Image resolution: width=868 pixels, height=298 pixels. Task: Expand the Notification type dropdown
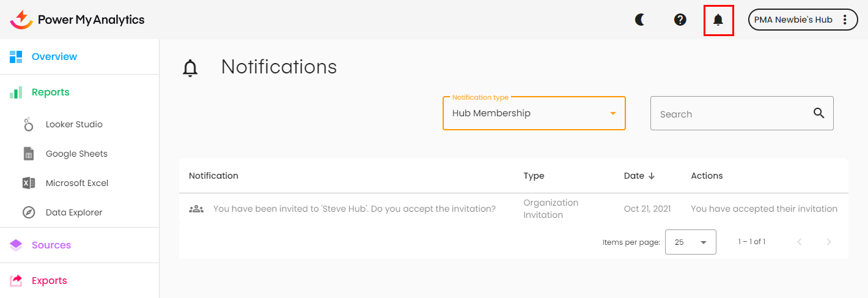click(612, 113)
